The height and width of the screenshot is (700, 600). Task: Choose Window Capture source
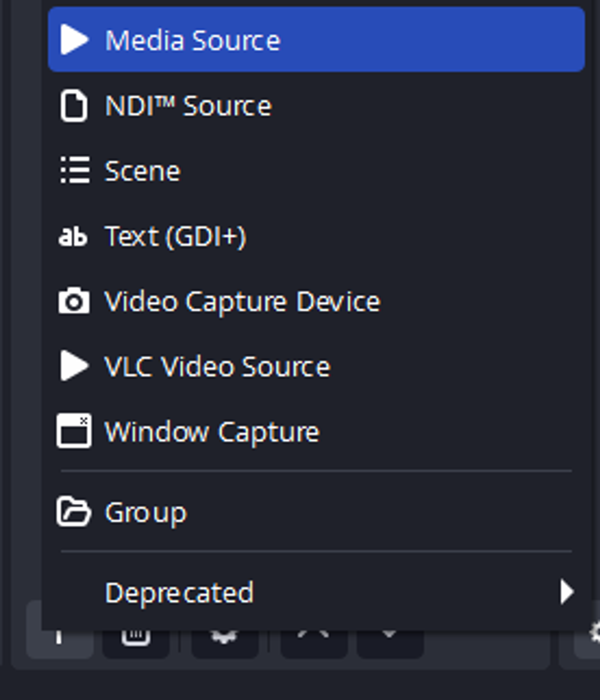pyautogui.click(x=316, y=431)
